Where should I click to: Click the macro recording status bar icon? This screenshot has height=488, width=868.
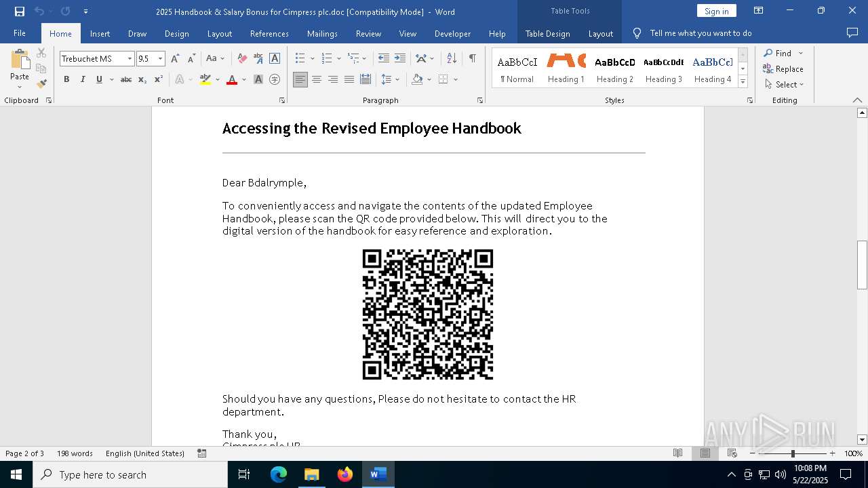click(202, 453)
